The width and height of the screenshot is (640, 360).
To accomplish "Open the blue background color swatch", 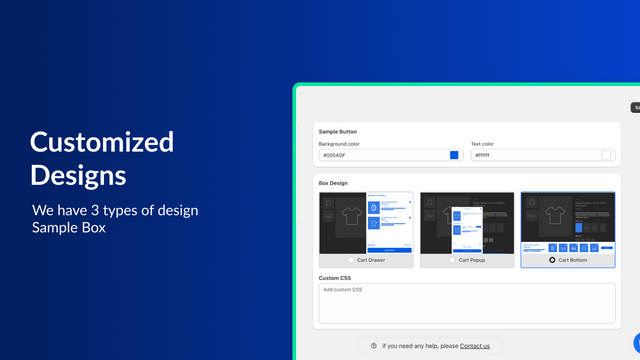I will click(x=454, y=155).
